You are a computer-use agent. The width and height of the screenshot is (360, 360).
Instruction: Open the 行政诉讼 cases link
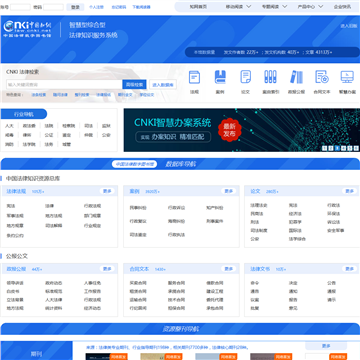click(176, 208)
